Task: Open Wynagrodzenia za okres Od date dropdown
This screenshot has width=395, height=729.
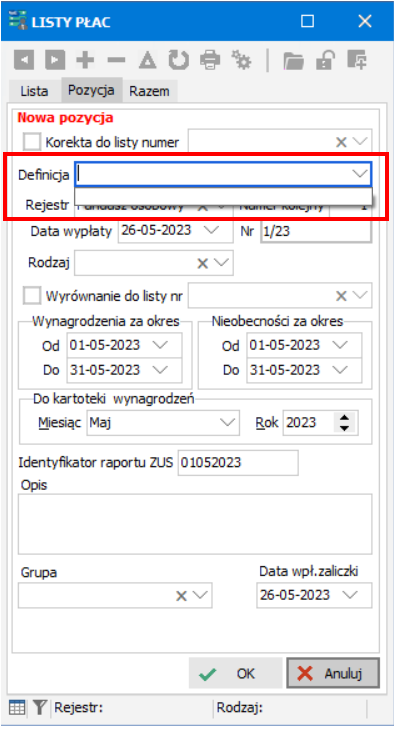Action: tap(160, 345)
